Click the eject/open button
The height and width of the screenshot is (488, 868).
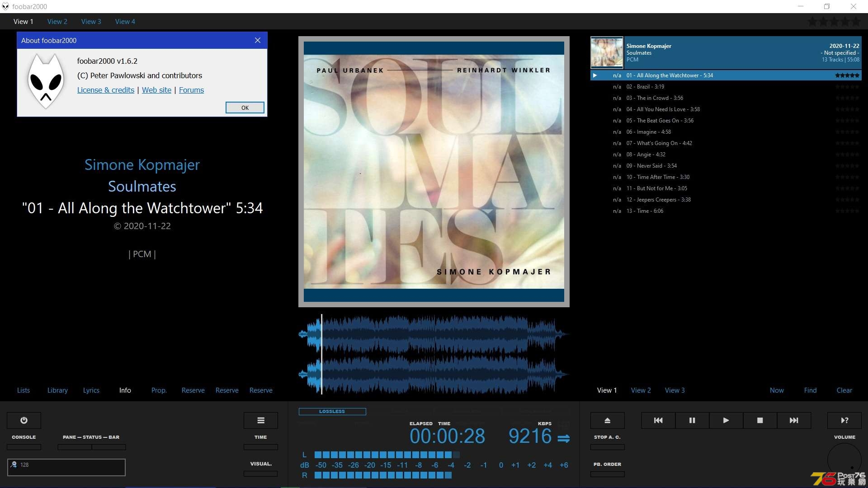pos(608,420)
